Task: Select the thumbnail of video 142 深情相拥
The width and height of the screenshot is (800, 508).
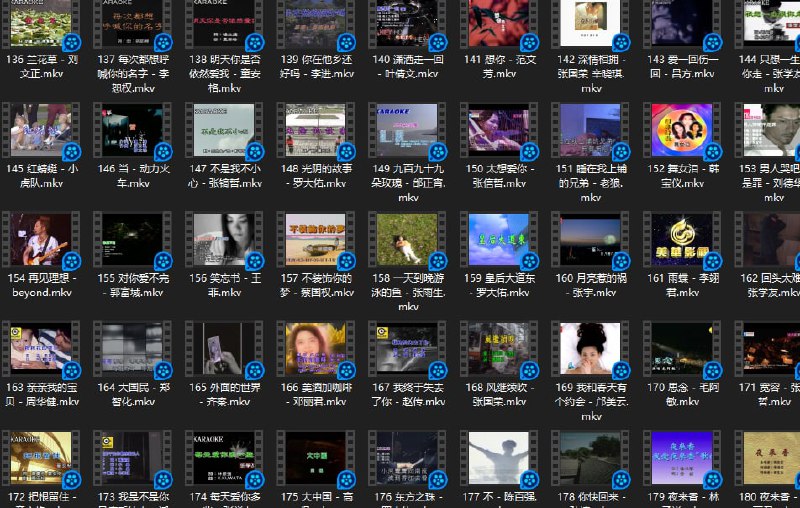Action: [590, 23]
